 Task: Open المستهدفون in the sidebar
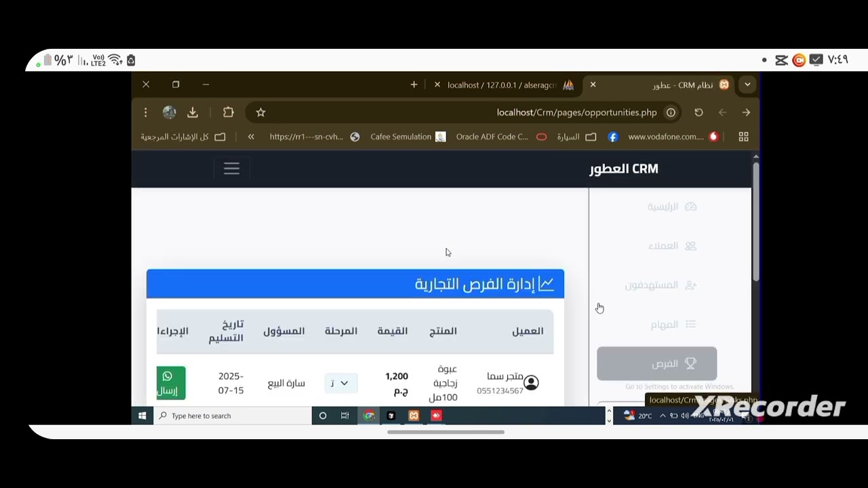[x=660, y=285]
